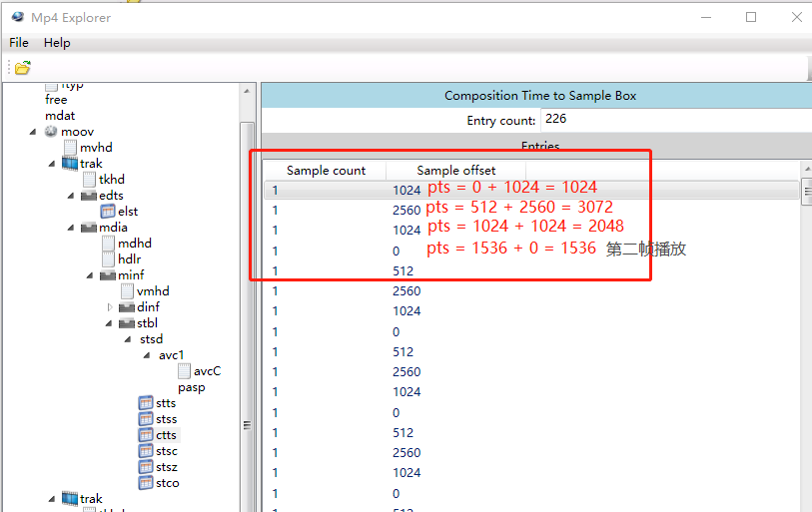
Task: Click the mvhd document icon
Action: [70, 148]
